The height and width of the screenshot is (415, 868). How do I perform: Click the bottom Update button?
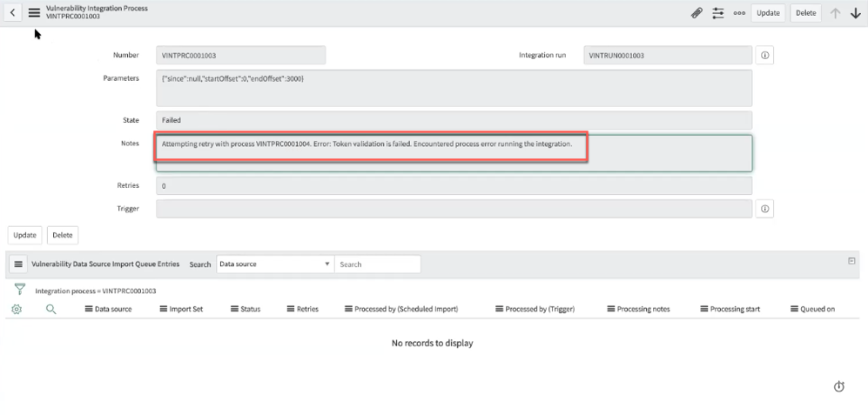tap(24, 235)
